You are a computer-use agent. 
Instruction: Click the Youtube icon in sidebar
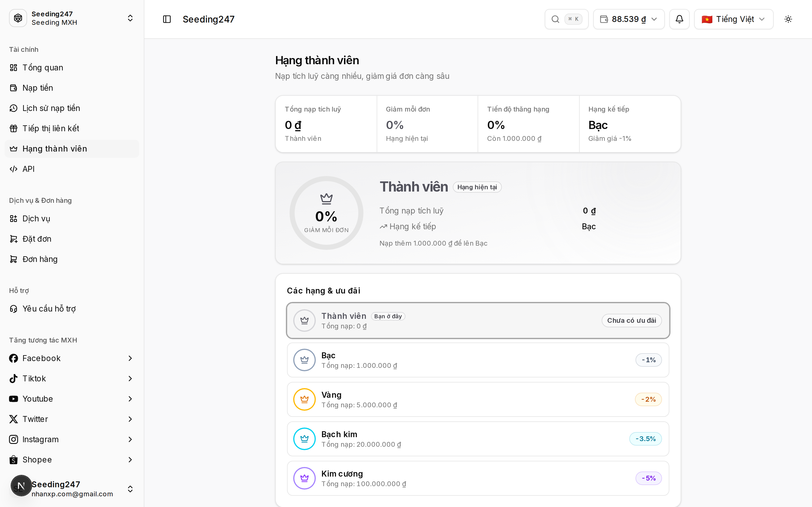14,399
